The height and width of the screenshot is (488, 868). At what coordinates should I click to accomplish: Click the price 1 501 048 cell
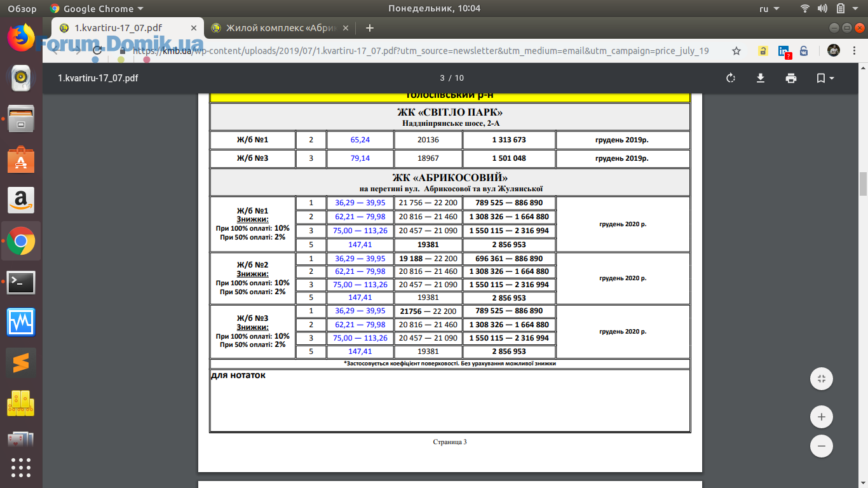coord(509,158)
